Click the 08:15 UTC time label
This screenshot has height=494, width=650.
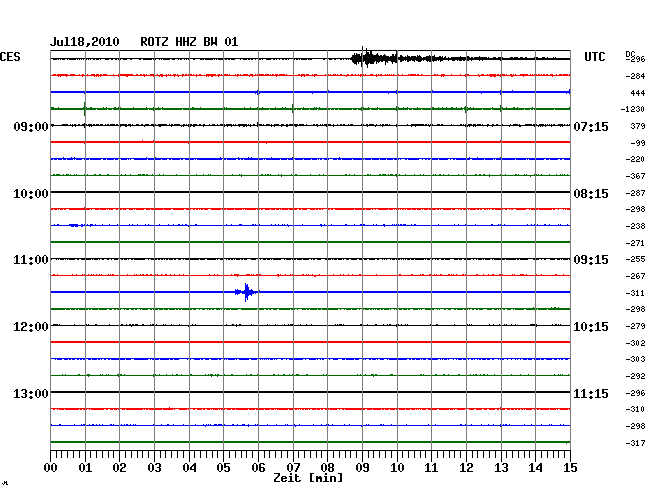click(591, 194)
